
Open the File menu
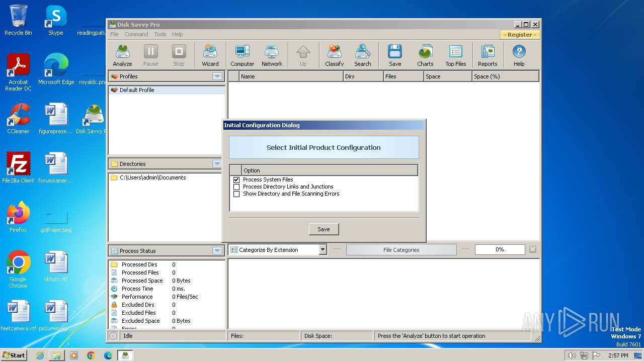(x=114, y=34)
